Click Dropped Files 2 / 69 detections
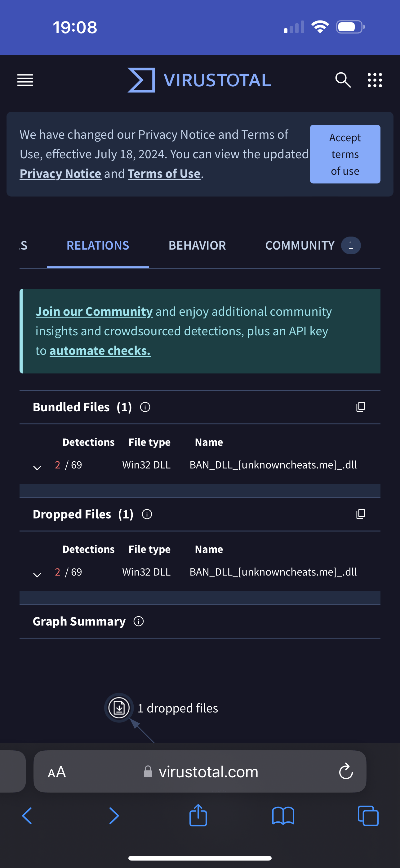The height and width of the screenshot is (868, 400). coord(68,572)
